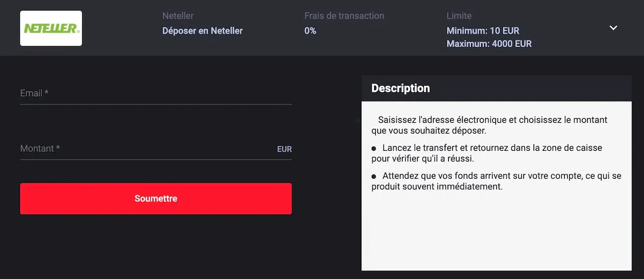Click the Neteller logo
Viewport: 644px width, 279px height.
(51, 28)
